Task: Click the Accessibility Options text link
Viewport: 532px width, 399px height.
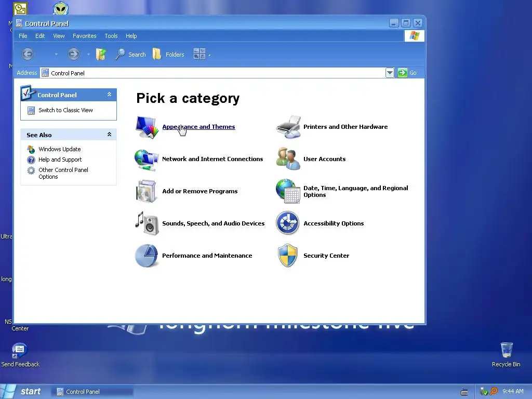Action: pos(334,223)
